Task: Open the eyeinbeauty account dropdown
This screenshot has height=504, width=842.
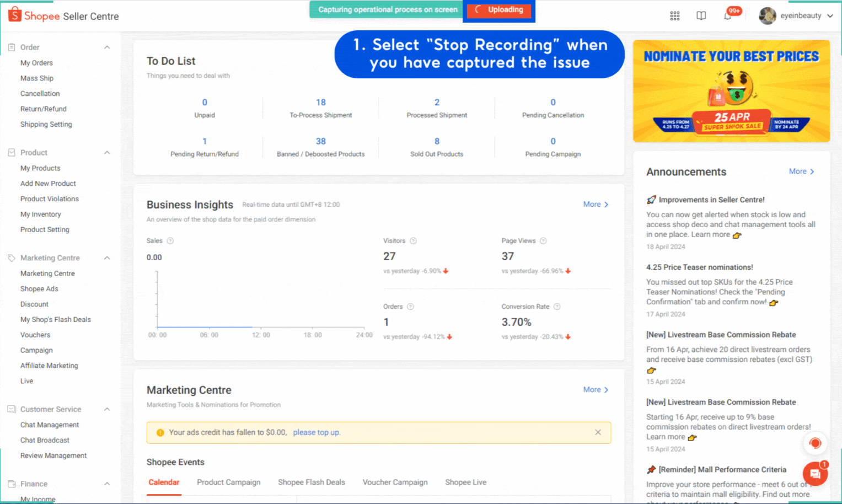Action: click(830, 15)
